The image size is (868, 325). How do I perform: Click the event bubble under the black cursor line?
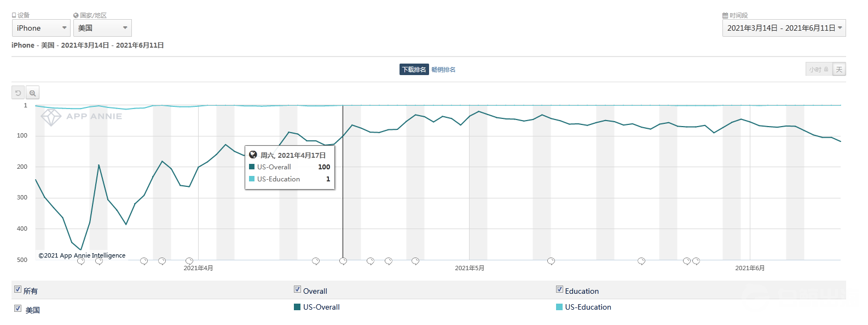click(343, 261)
